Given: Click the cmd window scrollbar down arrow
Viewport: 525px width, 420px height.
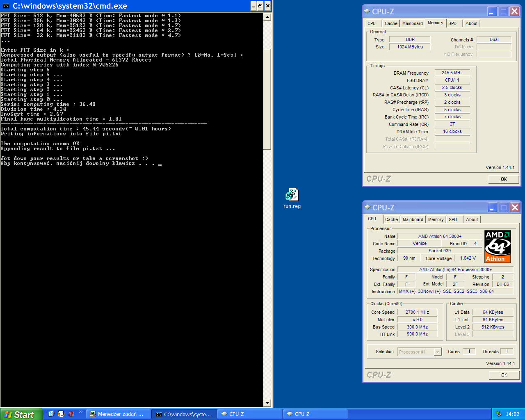Looking at the screenshot, I should [267, 403].
